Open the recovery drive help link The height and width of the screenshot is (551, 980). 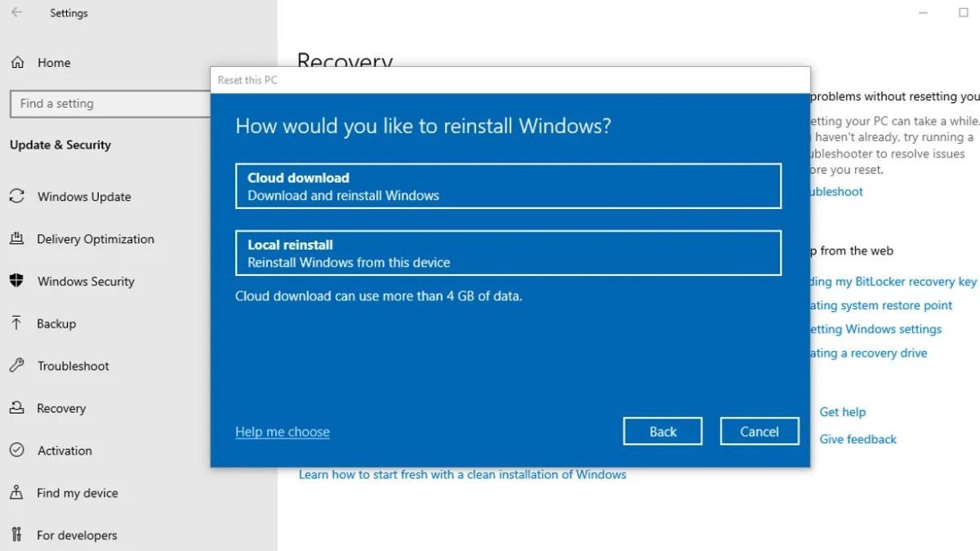pyautogui.click(x=878, y=353)
